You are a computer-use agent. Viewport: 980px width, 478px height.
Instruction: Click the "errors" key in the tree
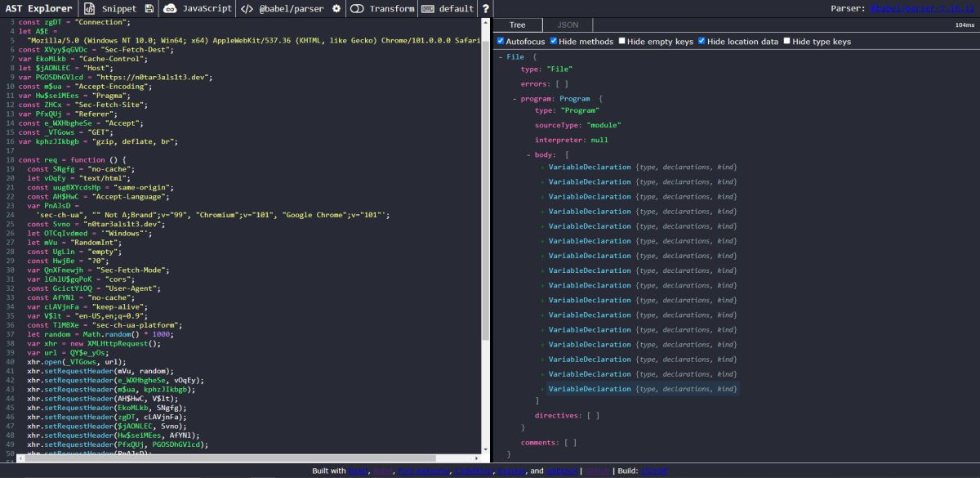tap(534, 83)
